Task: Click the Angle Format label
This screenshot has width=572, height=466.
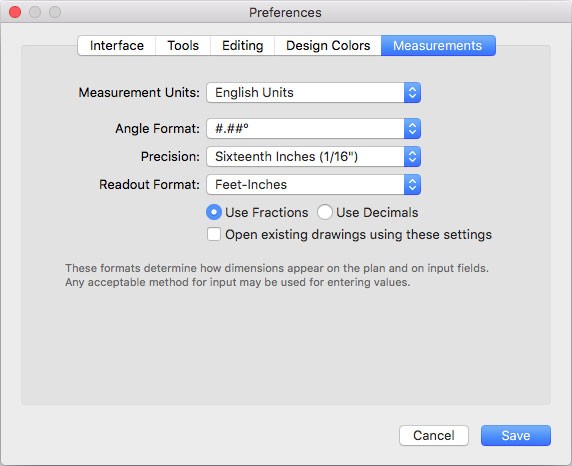Action: click(x=158, y=129)
